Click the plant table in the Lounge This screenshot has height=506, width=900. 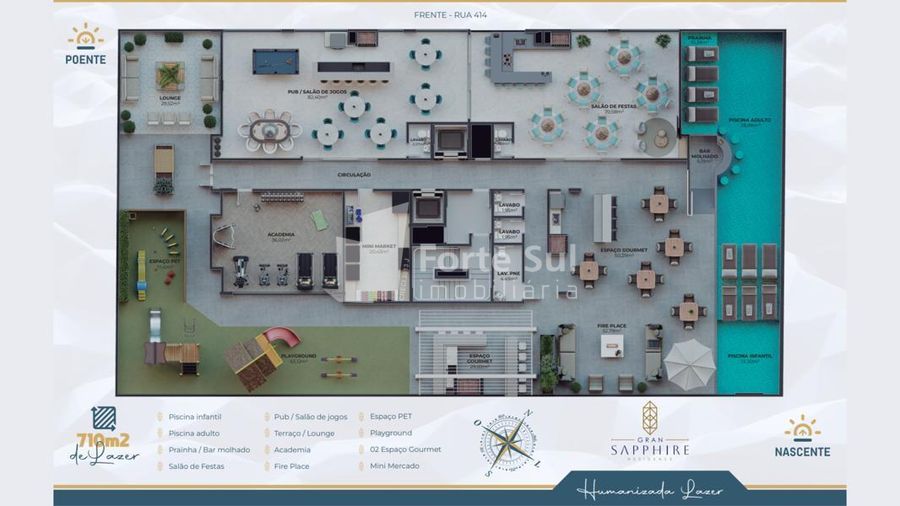point(170,76)
